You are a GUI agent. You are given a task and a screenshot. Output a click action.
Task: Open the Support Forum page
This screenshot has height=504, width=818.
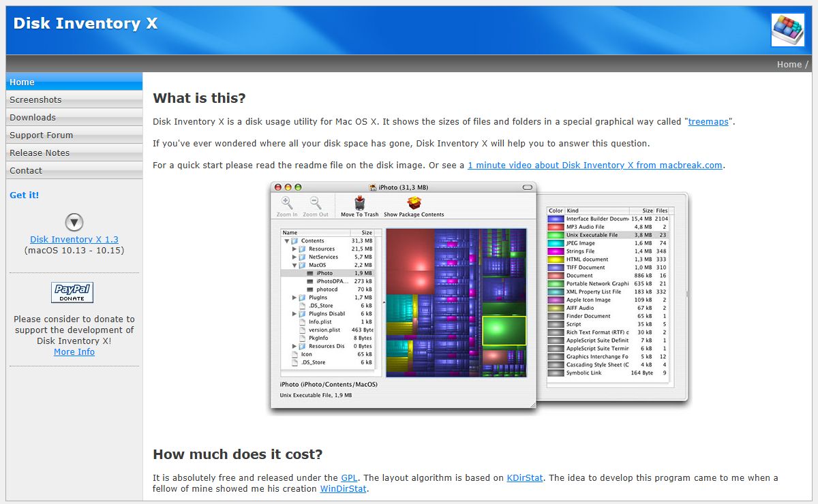pyautogui.click(x=74, y=135)
